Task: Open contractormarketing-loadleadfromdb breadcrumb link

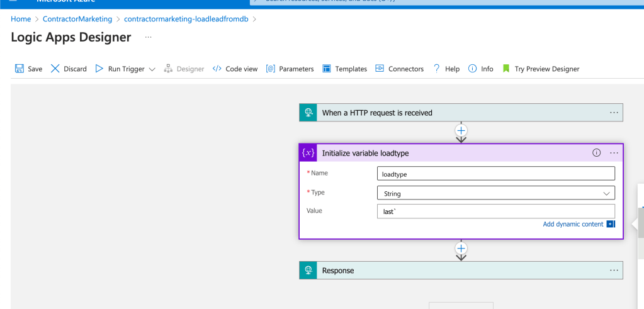Action: pos(186,19)
